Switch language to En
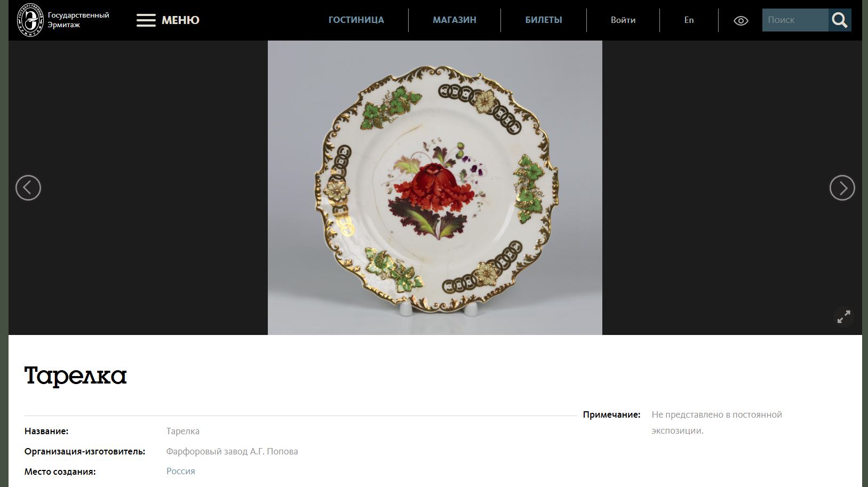 click(689, 20)
